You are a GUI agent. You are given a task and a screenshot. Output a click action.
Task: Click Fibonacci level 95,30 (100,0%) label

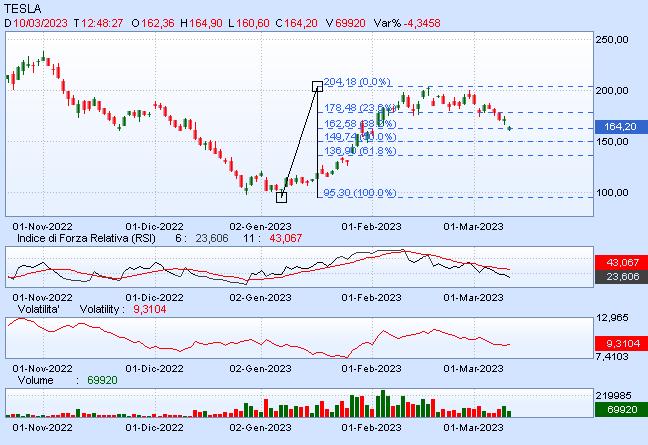[x=360, y=193]
